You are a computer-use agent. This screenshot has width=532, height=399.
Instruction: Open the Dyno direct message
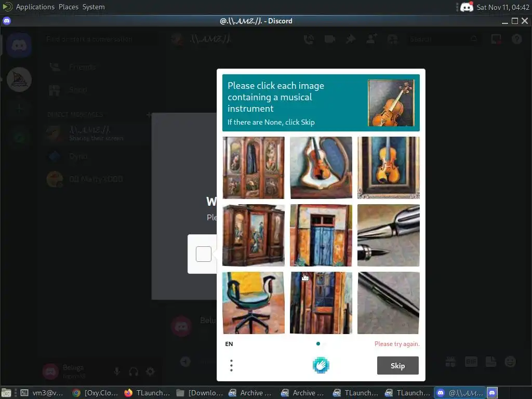101,156
